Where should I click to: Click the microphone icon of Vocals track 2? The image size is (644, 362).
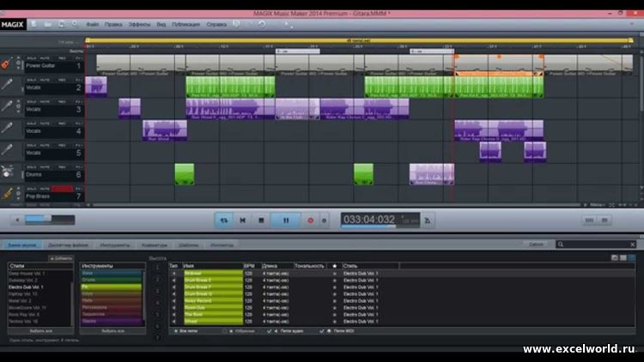click(x=7, y=85)
